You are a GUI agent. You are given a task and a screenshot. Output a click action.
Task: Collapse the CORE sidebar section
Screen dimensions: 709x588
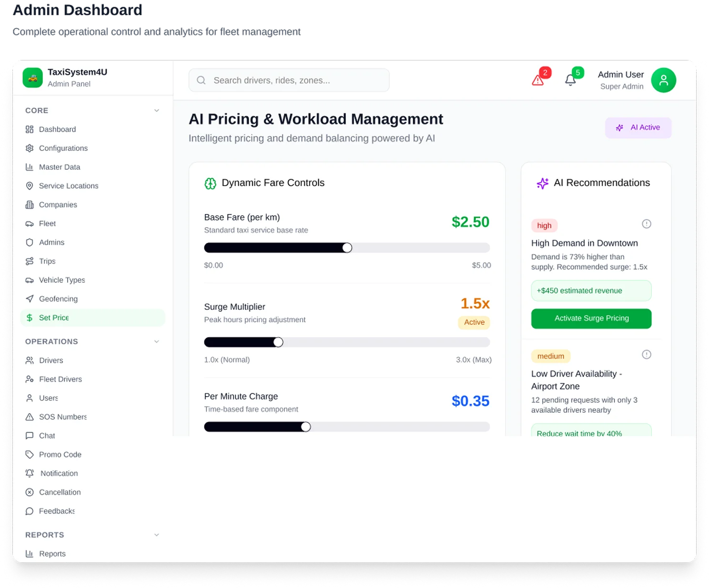[156, 110]
